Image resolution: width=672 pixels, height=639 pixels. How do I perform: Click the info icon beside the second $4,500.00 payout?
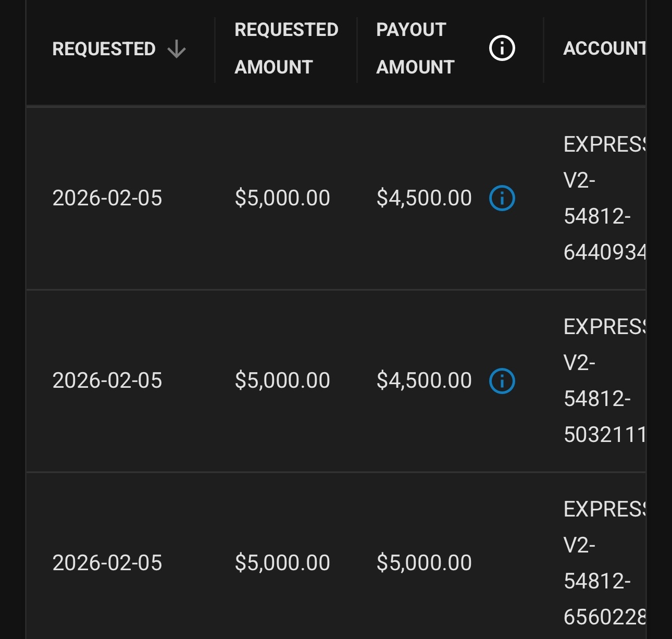click(x=502, y=380)
